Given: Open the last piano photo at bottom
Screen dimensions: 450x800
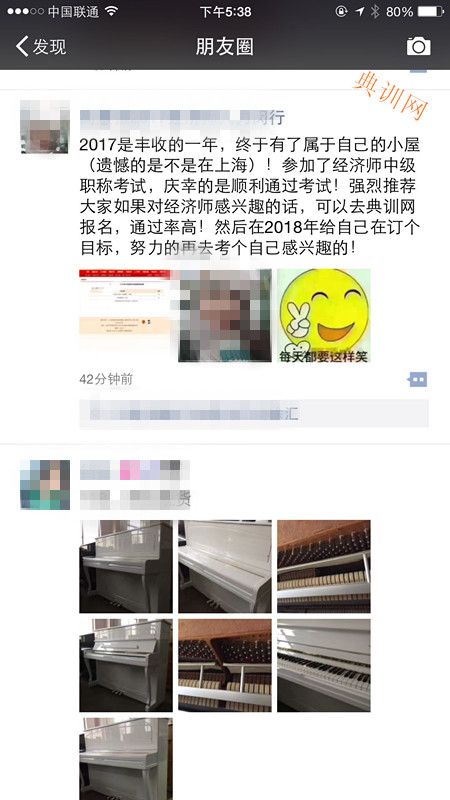Looking at the screenshot, I should click(x=126, y=759).
